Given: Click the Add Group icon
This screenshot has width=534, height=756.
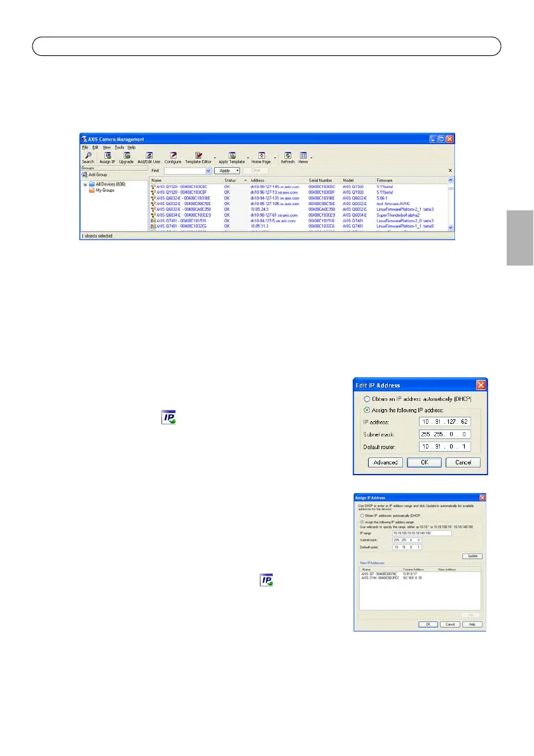Looking at the screenshot, I should 85,175.
